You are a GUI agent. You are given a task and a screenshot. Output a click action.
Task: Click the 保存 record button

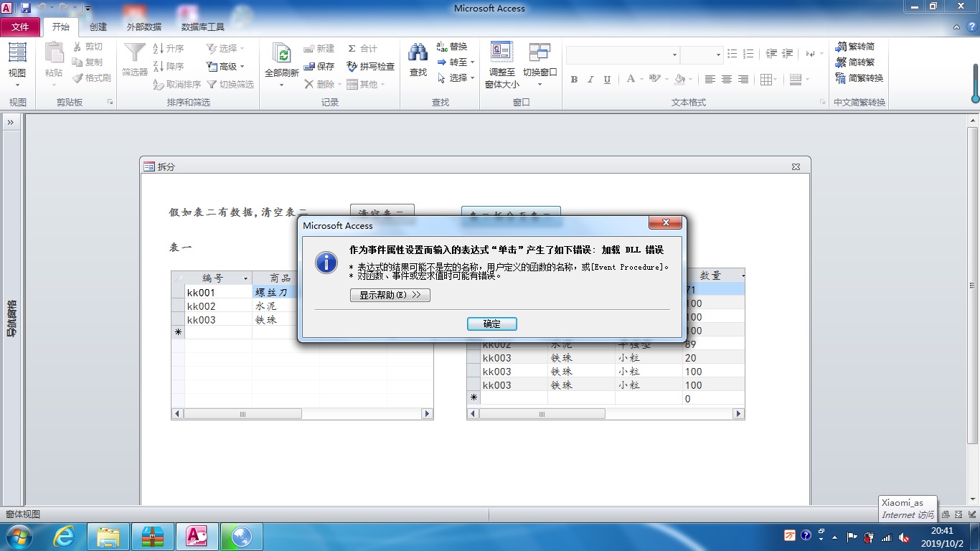319,66
